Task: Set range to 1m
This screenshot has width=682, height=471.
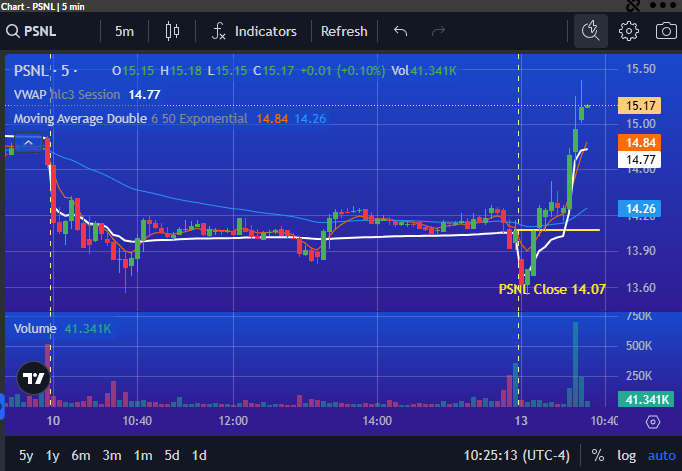Action: (x=143, y=455)
